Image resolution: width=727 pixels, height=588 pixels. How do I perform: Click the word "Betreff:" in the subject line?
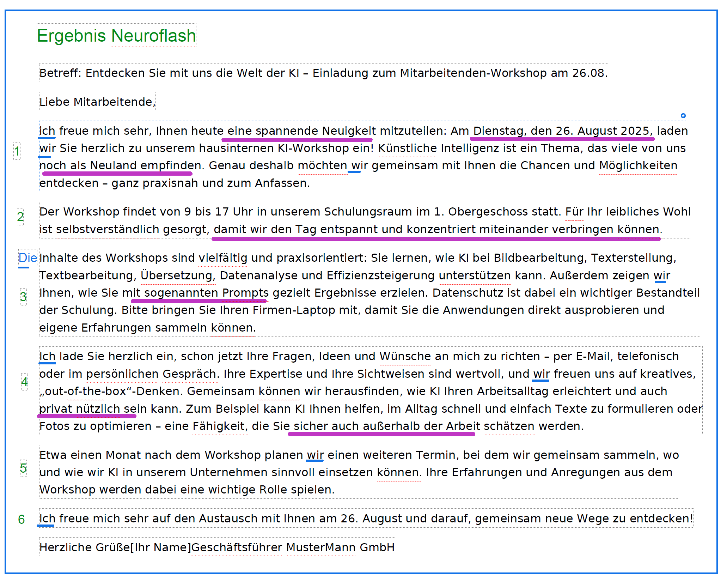pyautogui.click(x=60, y=73)
